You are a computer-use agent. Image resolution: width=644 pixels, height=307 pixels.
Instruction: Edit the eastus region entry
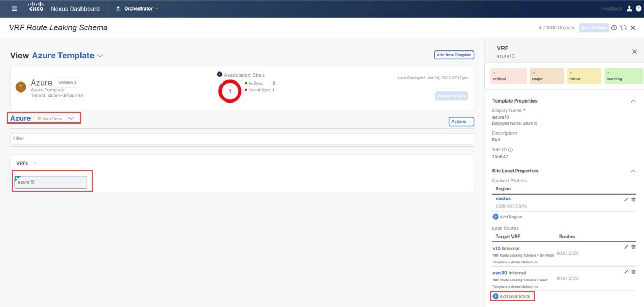coord(626,200)
